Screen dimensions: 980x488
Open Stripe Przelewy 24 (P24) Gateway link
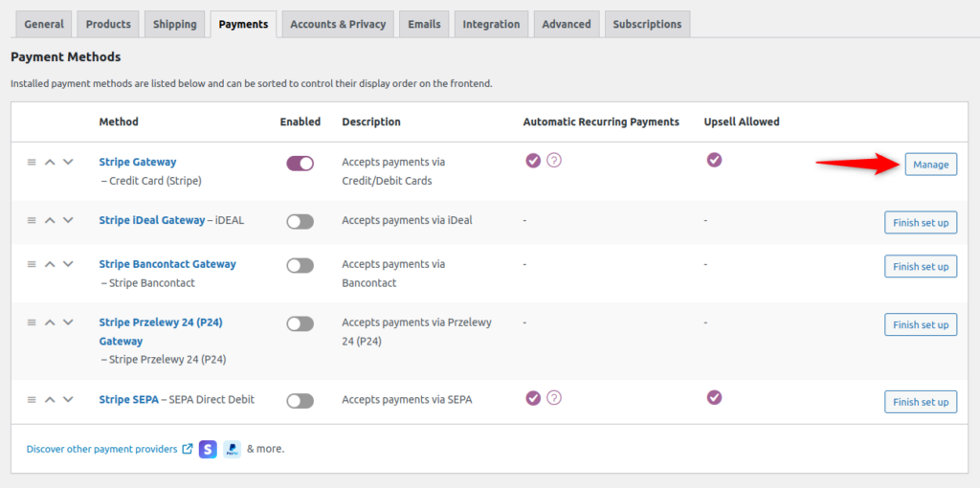coord(161,332)
